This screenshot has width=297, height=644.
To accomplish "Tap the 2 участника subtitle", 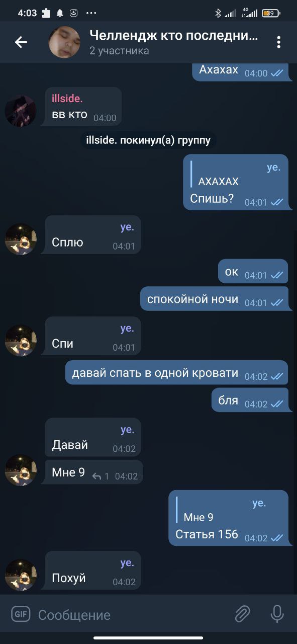I will point(119,51).
